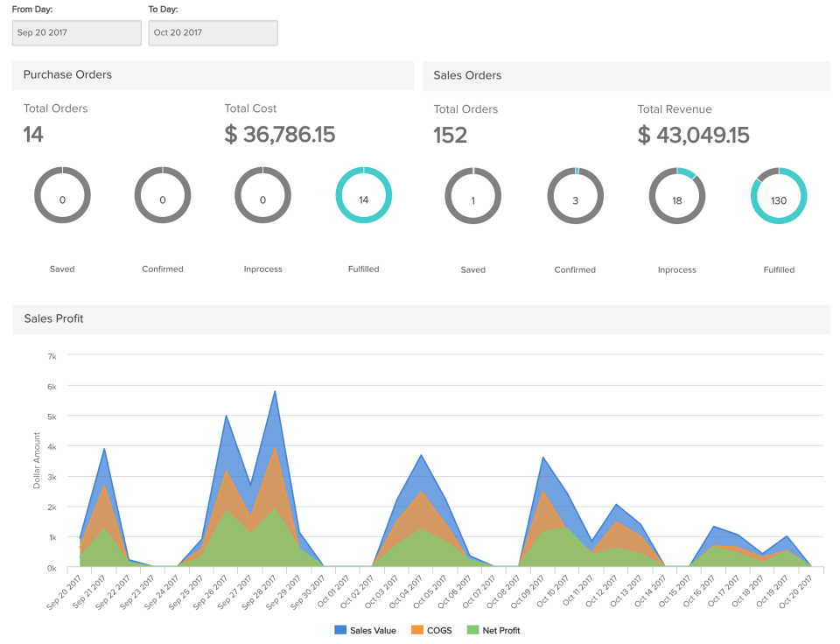Click the Oct 12 2017 axis label
The width and height of the screenshot is (840, 644).
coord(601,592)
